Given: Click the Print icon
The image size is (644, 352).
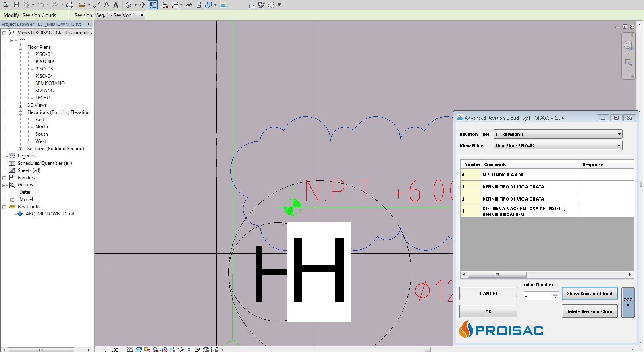Looking at the screenshot, I should coord(70,5).
